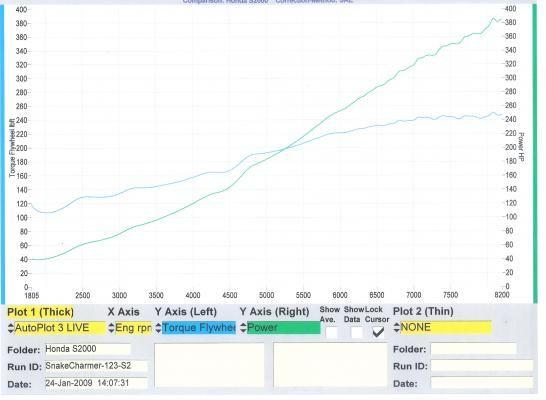Image resolution: width=546 pixels, height=400 pixels.
Task: Enable the Show Data checkbox
Action: click(357, 332)
